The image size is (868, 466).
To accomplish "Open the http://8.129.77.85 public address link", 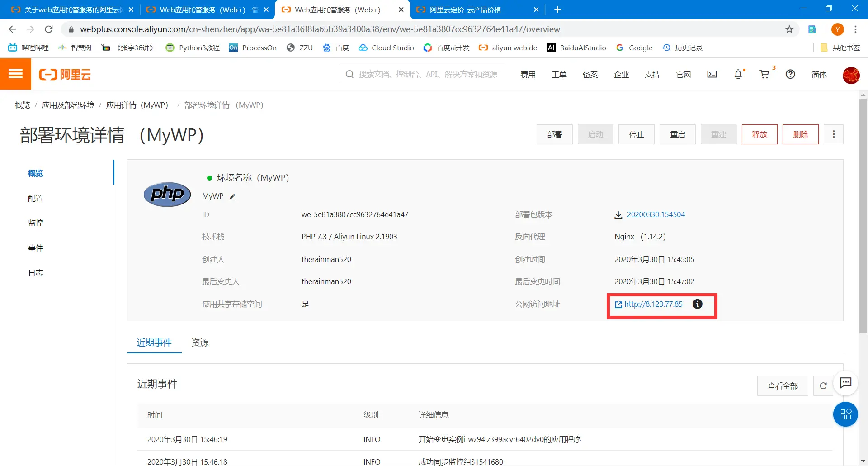I will [653, 304].
